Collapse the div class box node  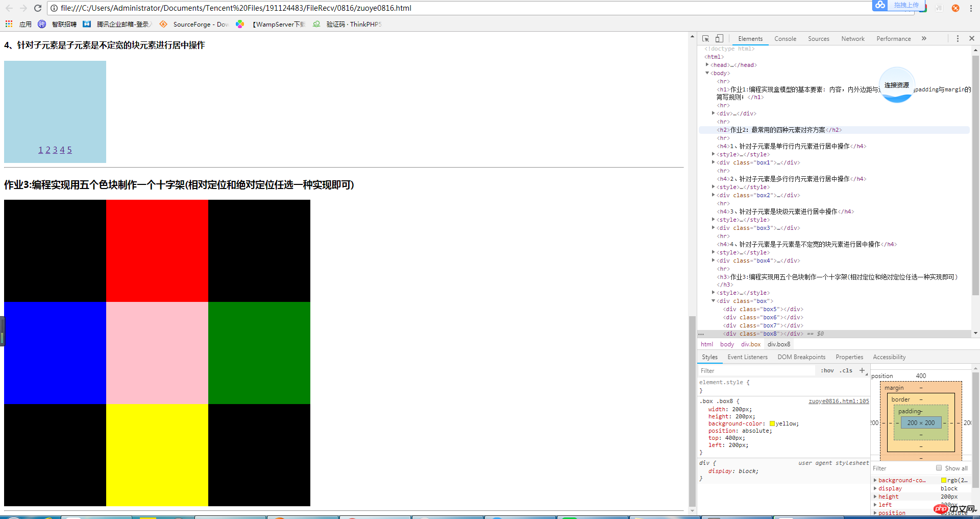[x=713, y=301]
